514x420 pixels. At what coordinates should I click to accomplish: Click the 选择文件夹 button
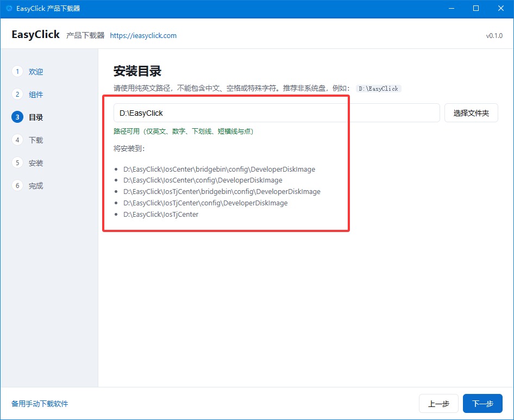click(471, 113)
